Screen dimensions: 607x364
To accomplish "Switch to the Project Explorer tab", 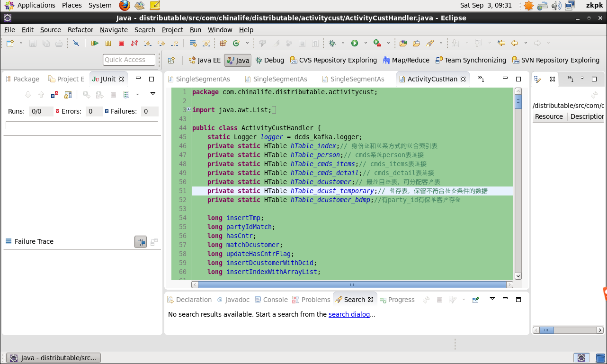I will tap(66, 79).
